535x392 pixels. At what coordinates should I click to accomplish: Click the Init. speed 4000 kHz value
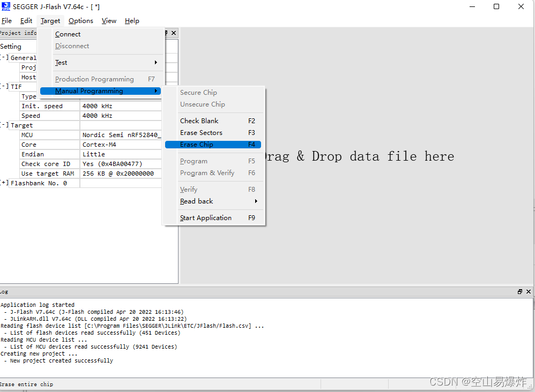pyautogui.click(x=121, y=106)
